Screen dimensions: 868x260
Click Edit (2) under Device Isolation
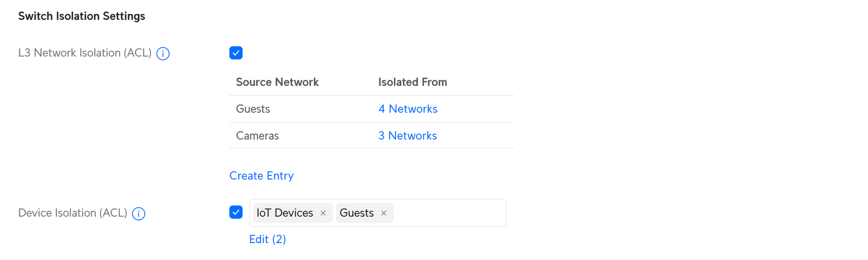point(267,239)
